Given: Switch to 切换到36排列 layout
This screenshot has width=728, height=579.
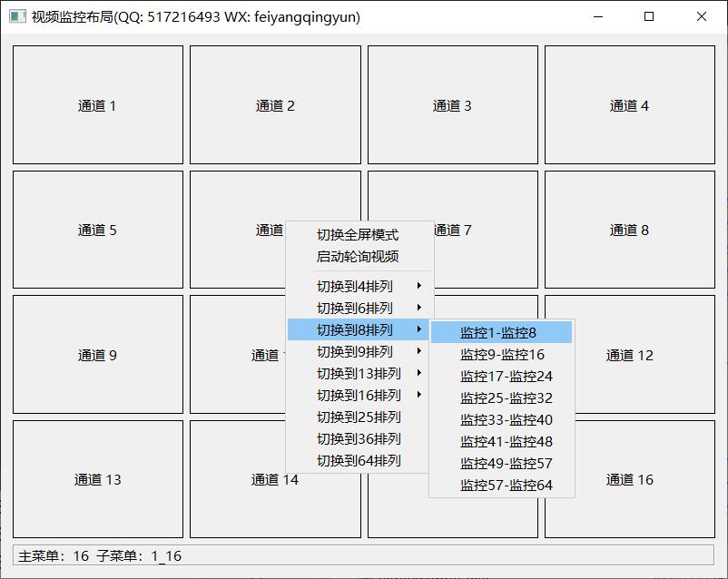Looking at the screenshot, I should (358, 439).
